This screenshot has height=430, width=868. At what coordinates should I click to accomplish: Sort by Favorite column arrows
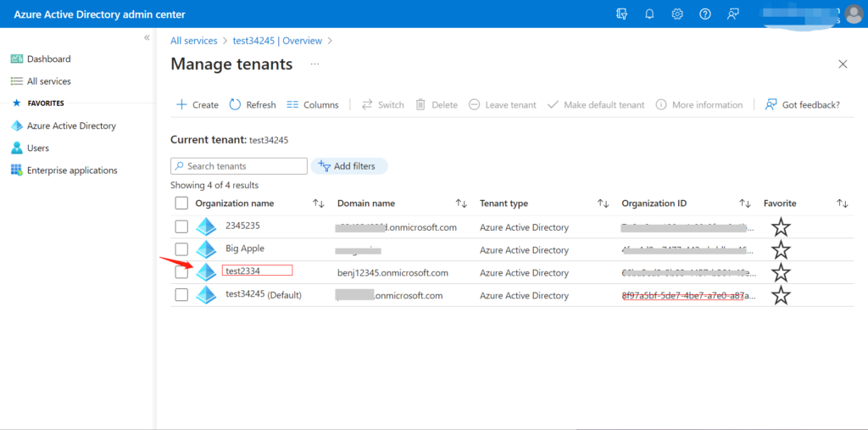tap(842, 204)
